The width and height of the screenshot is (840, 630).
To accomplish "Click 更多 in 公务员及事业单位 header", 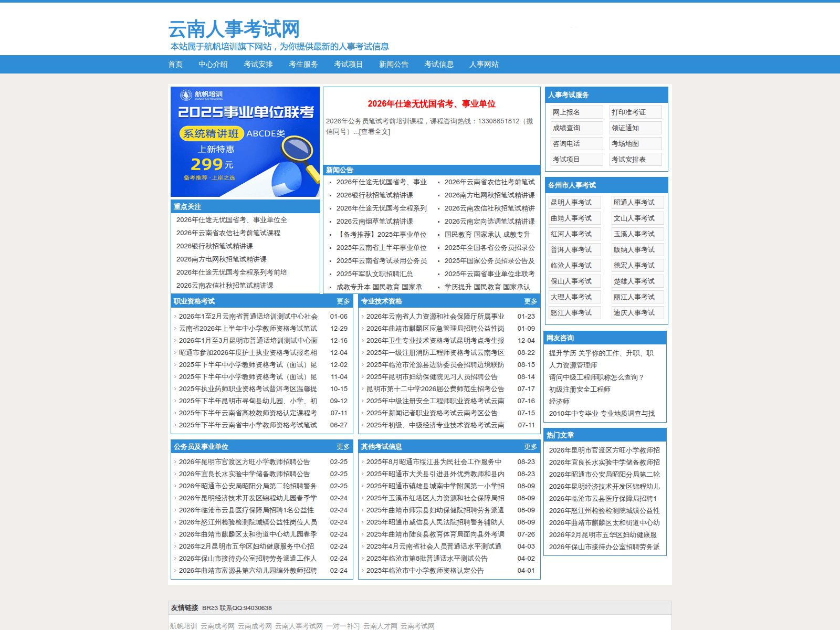I will pyautogui.click(x=343, y=447).
